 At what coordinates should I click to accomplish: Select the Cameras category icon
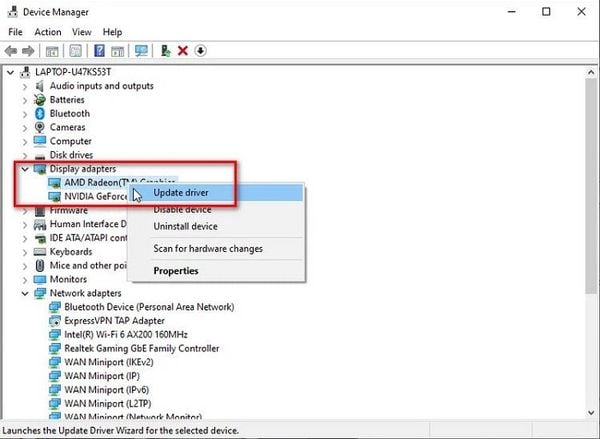tap(40, 128)
